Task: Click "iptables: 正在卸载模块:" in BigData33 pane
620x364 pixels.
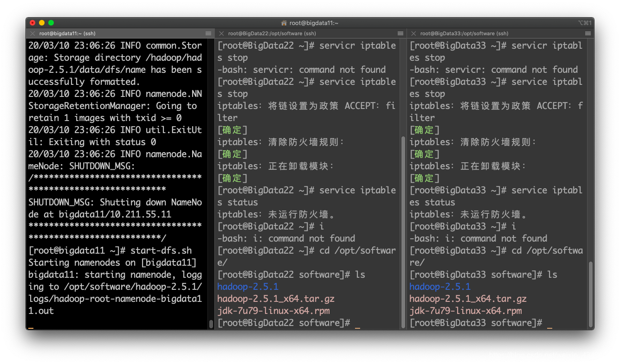Action: click(468, 166)
